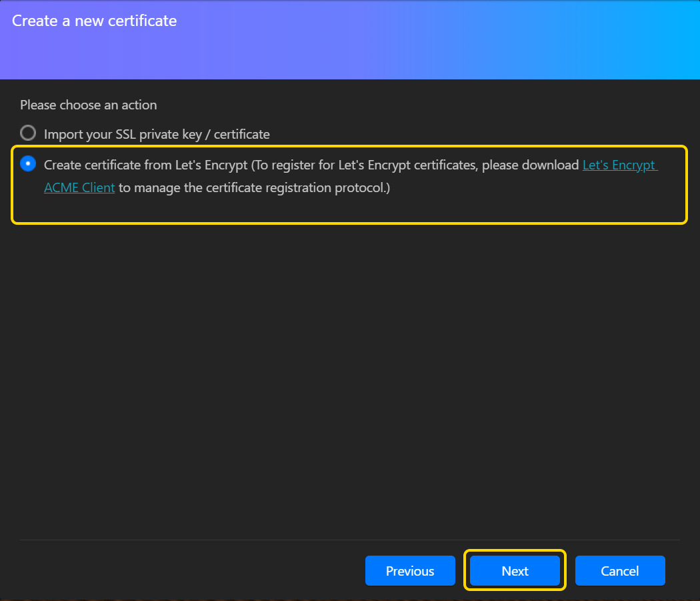
Task: Click the 'Create a new certificate' title
Action: point(94,21)
